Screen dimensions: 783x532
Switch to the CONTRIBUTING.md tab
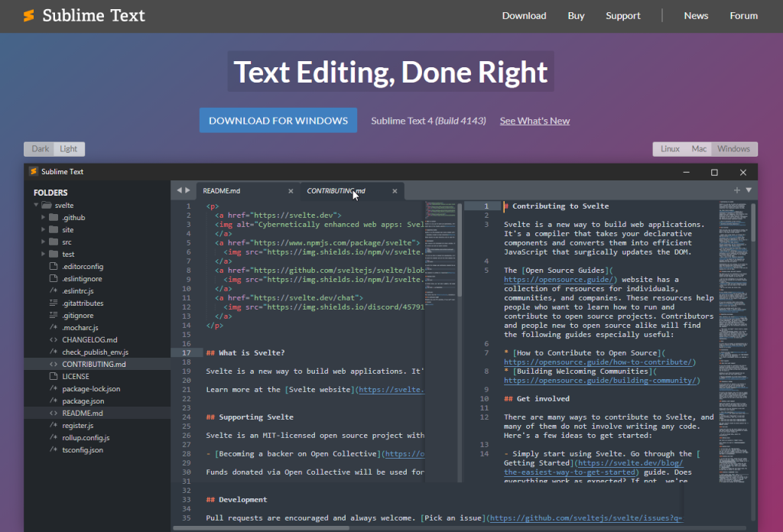(352, 190)
